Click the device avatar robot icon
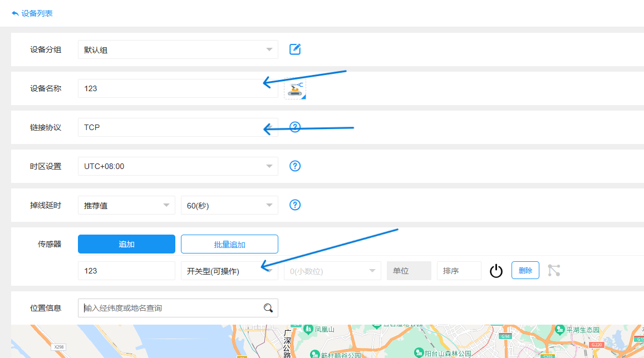Viewport: 644px width, 358px height. pyautogui.click(x=296, y=88)
